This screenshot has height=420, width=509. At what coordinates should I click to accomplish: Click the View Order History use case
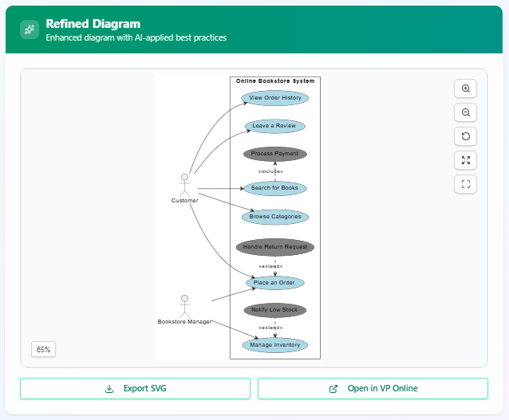pos(275,98)
